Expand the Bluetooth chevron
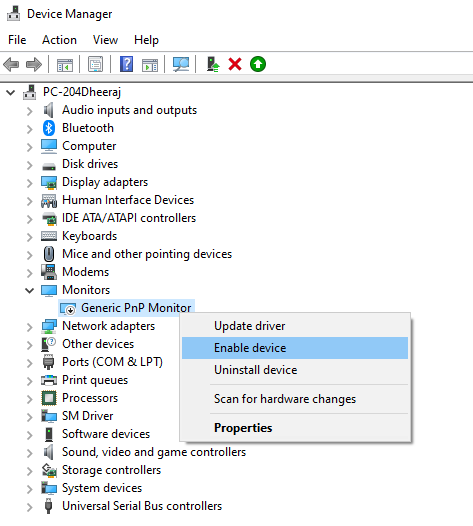 (30, 129)
